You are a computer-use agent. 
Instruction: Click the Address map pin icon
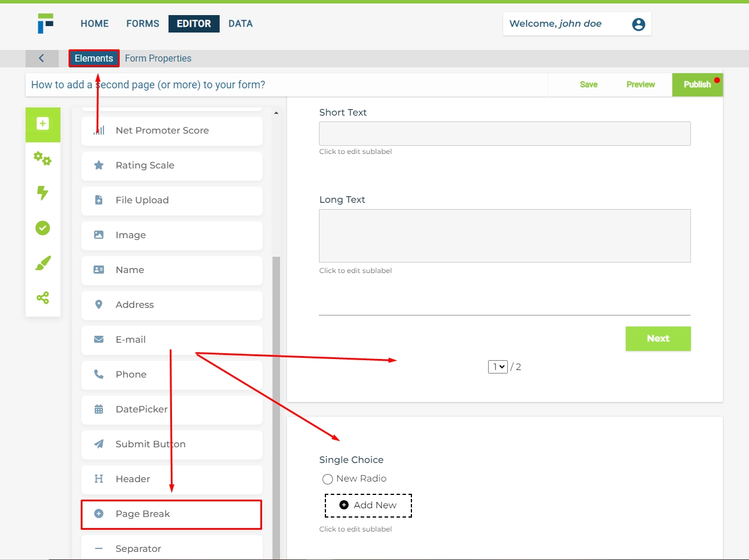click(x=99, y=304)
